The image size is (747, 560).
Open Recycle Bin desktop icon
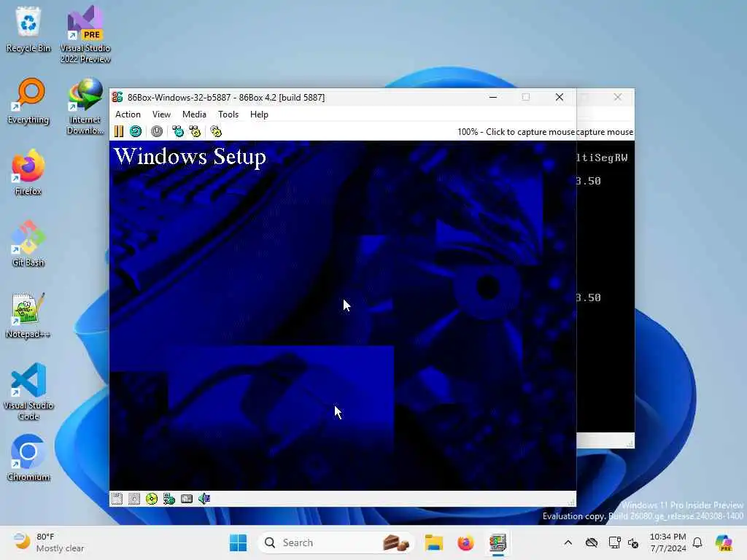click(28, 29)
